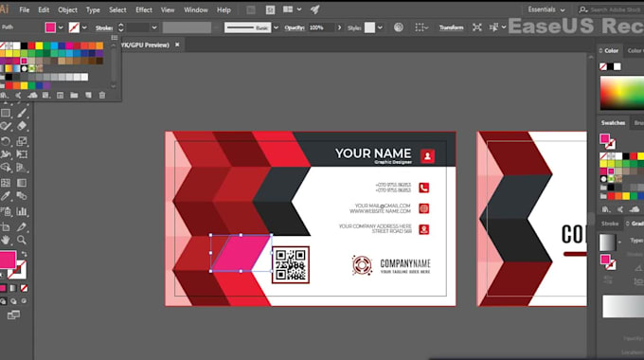Toggle Draw Inside mode
Image resolution: width=644 pixels, height=360 pixels.
pos(24,301)
